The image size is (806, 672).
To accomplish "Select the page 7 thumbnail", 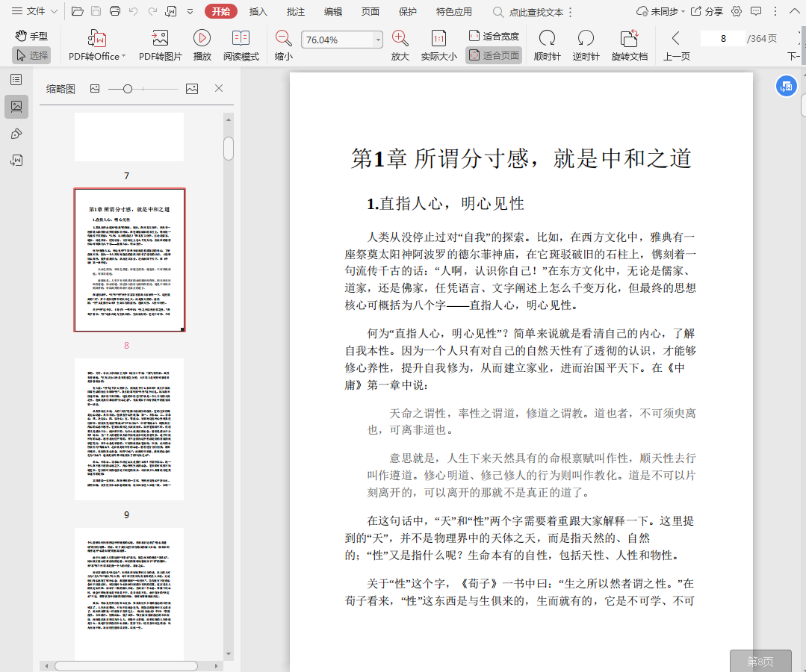I will [x=129, y=137].
